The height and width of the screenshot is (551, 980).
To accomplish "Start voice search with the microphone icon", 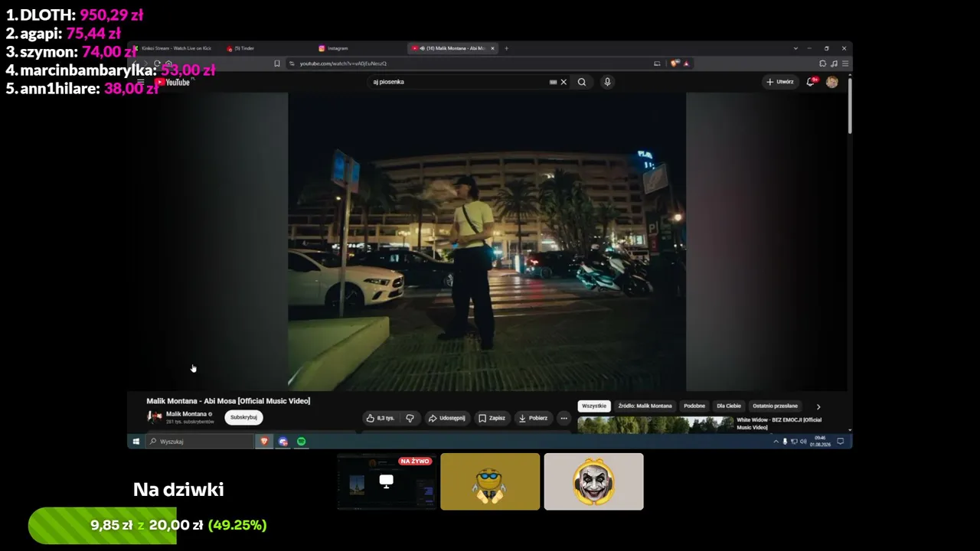I will tap(607, 82).
